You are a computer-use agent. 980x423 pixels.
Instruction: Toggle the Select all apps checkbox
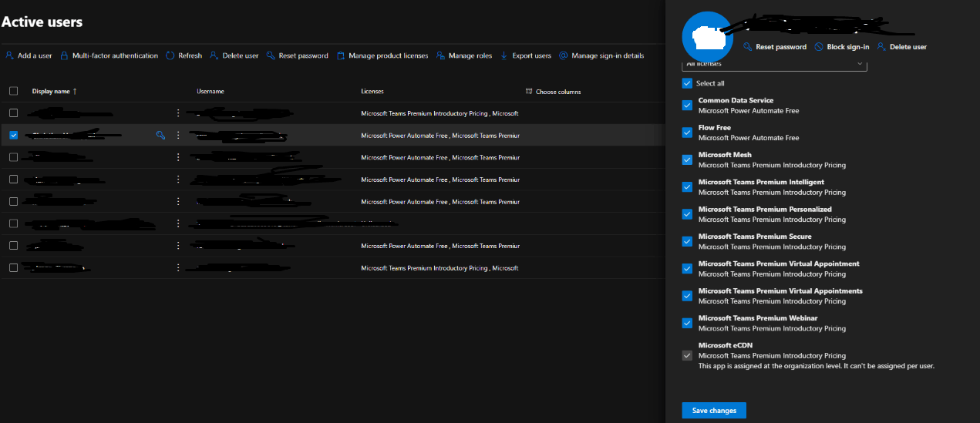(x=687, y=83)
